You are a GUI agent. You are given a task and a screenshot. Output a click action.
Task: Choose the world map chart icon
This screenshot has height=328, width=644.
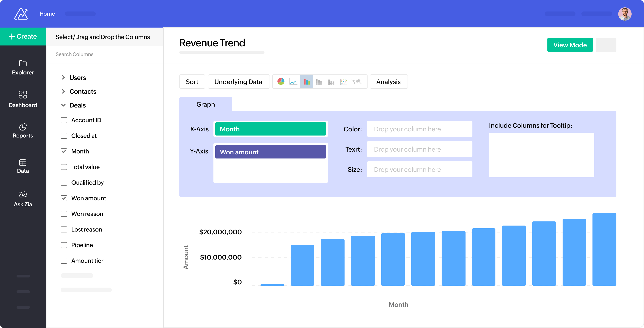point(356,82)
